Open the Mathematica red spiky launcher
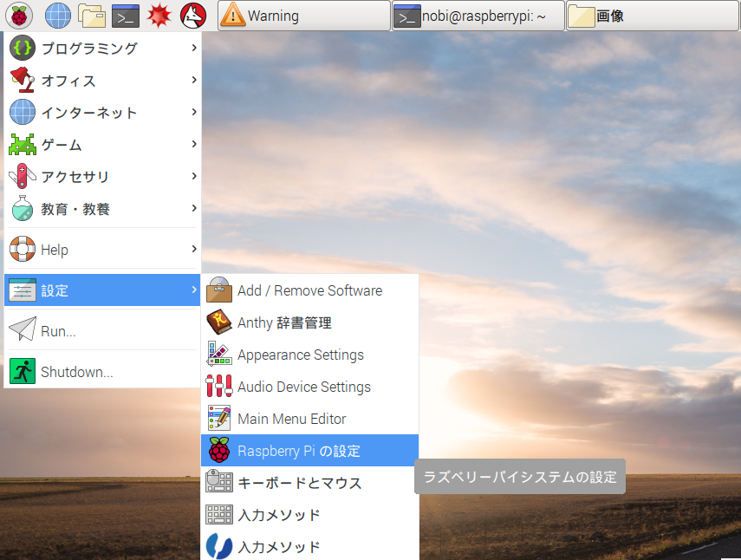741x560 pixels. coord(159,16)
